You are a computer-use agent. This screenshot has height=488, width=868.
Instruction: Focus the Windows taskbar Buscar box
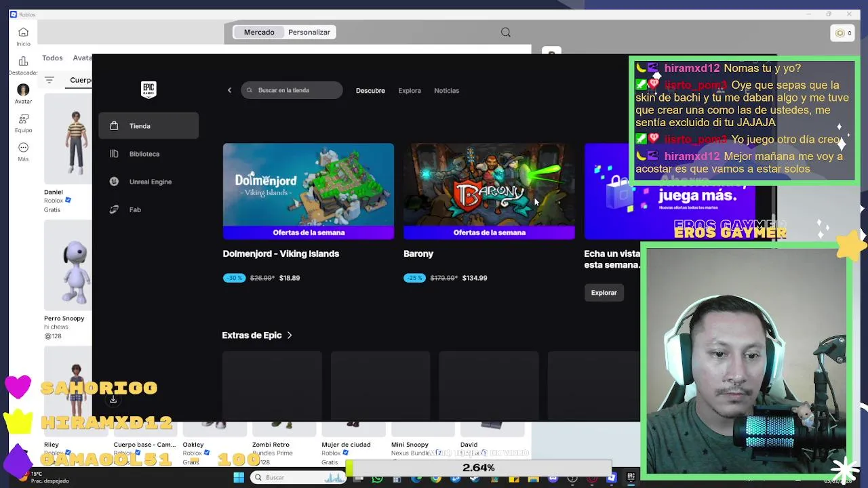point(297,477)
